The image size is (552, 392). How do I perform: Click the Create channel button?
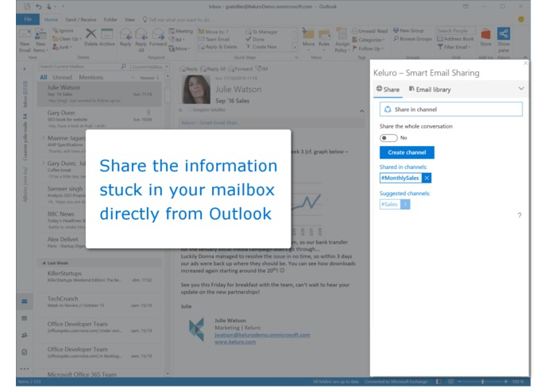click(407, 152)
